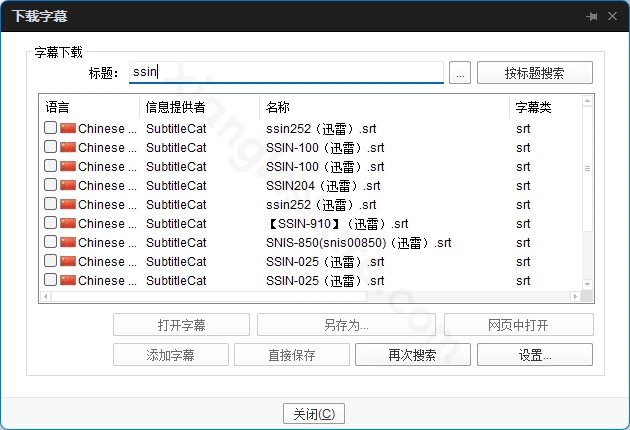This screenshot has height=430, width=630.
Task: Enable checkbox for 【SSIN-910】 row
Action: [x=50, y=222]
